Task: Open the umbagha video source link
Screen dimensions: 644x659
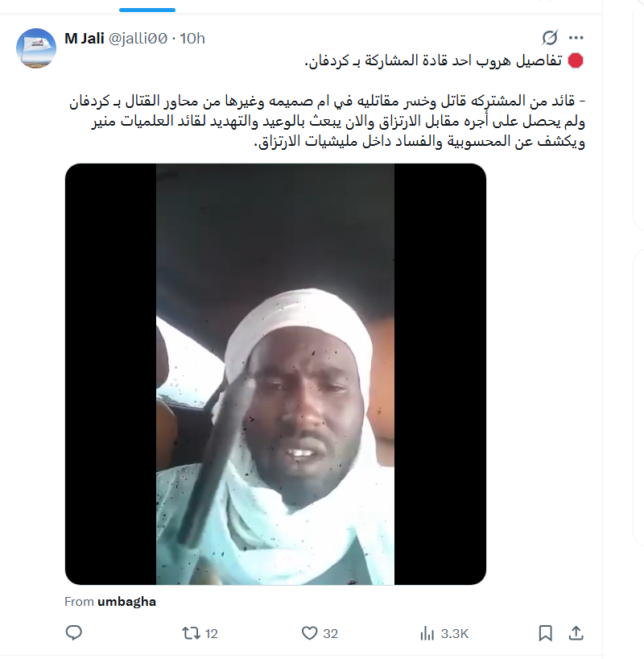Action: 126,602
